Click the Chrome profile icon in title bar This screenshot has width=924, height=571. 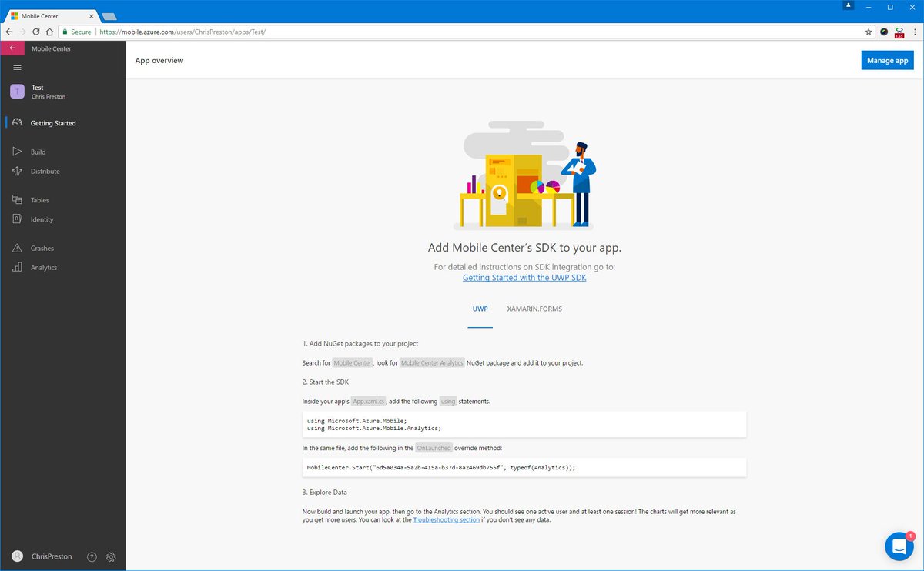849,6
